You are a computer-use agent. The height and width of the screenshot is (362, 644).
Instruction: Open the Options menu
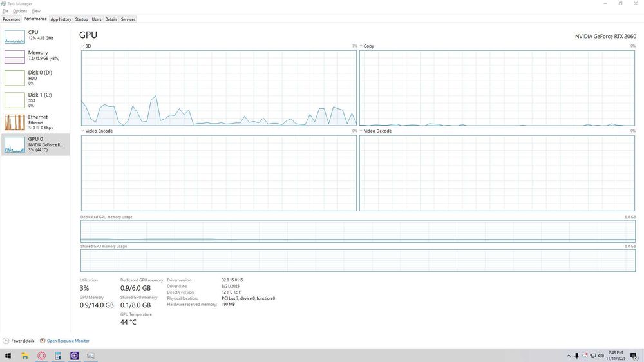pyautogui.click(x=20, y=11)
